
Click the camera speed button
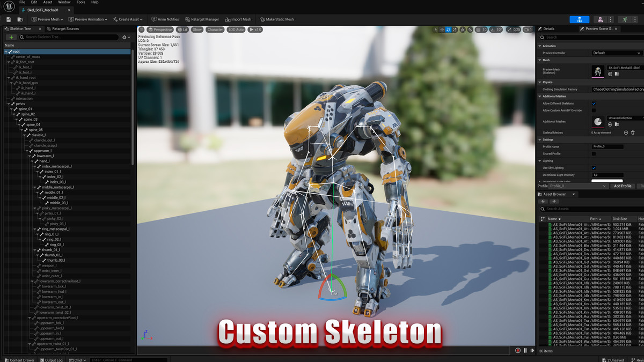(527, 29)
